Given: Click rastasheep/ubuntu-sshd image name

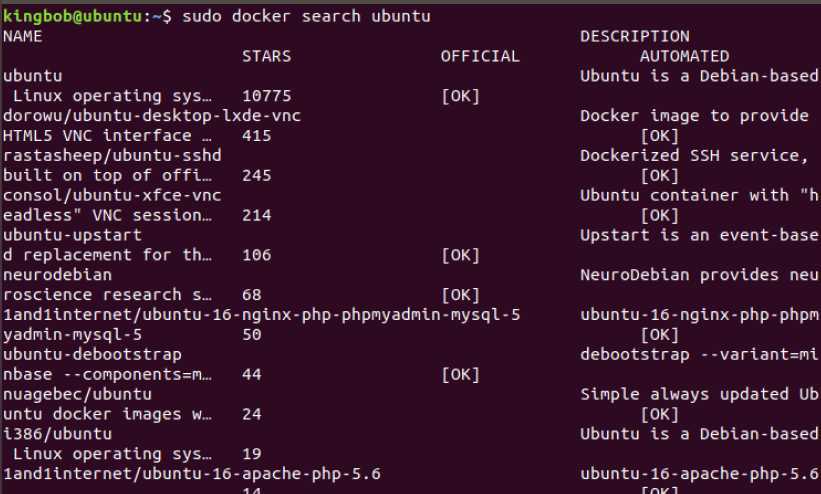Looking at the screenshot, I should (112, 156).
